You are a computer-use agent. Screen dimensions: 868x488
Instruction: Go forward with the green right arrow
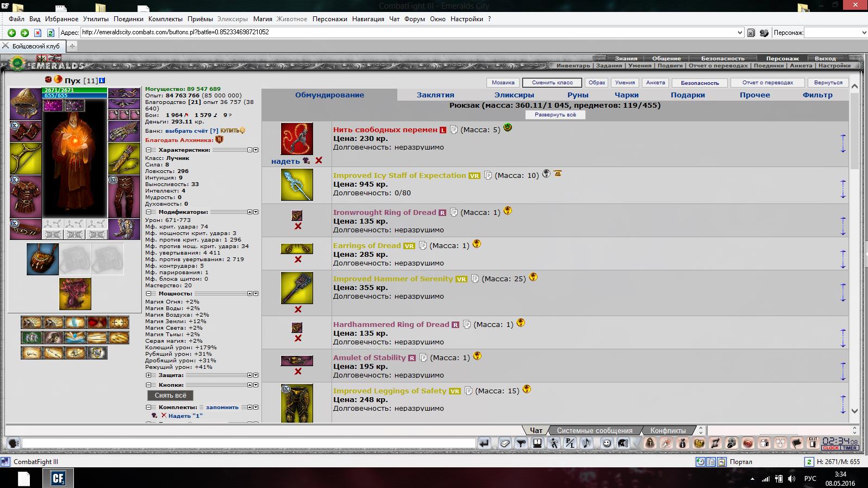coord(24,33)
